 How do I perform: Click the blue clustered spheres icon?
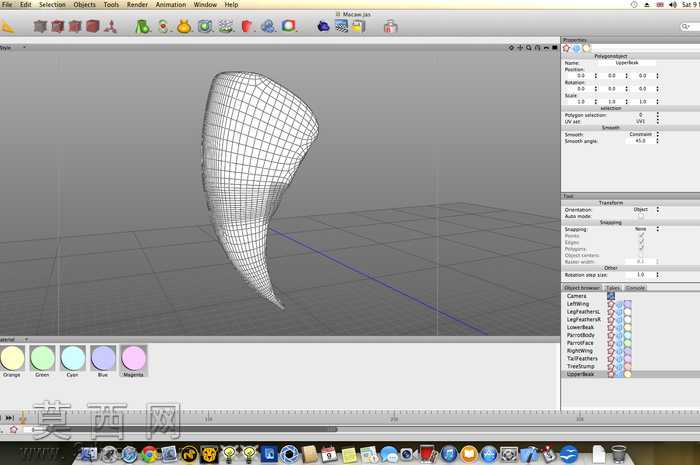268,26
